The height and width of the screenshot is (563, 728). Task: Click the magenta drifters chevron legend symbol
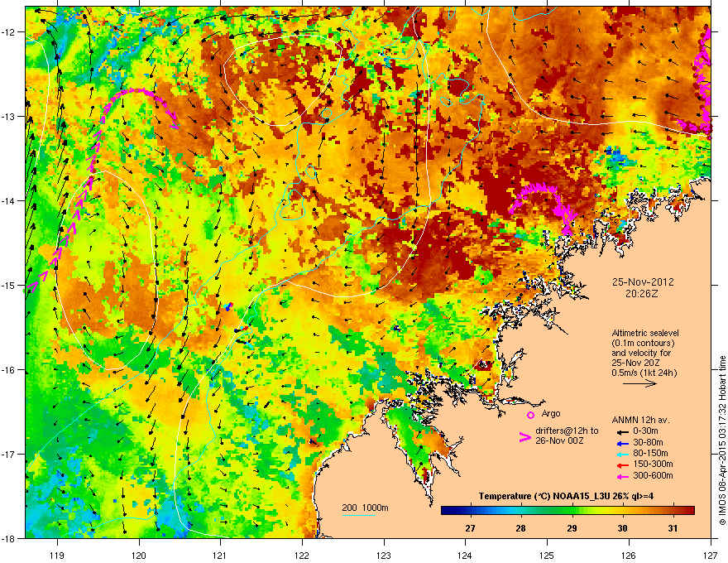524,436
